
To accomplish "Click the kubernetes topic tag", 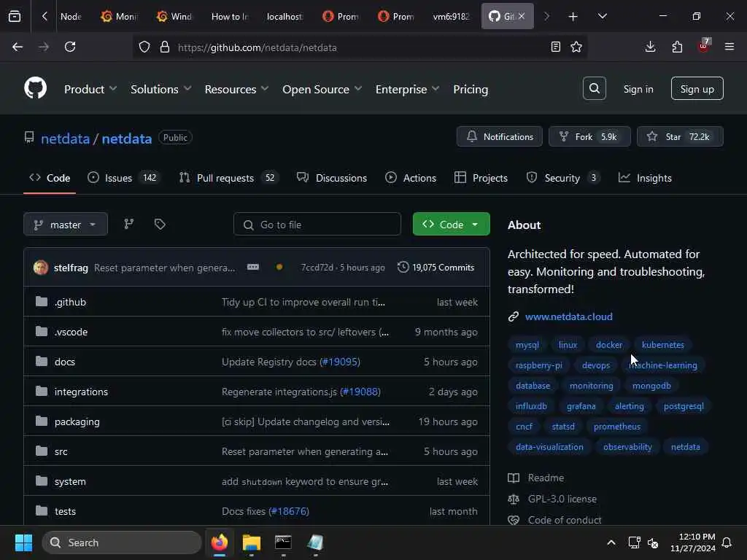I will (x=662, y=345).
